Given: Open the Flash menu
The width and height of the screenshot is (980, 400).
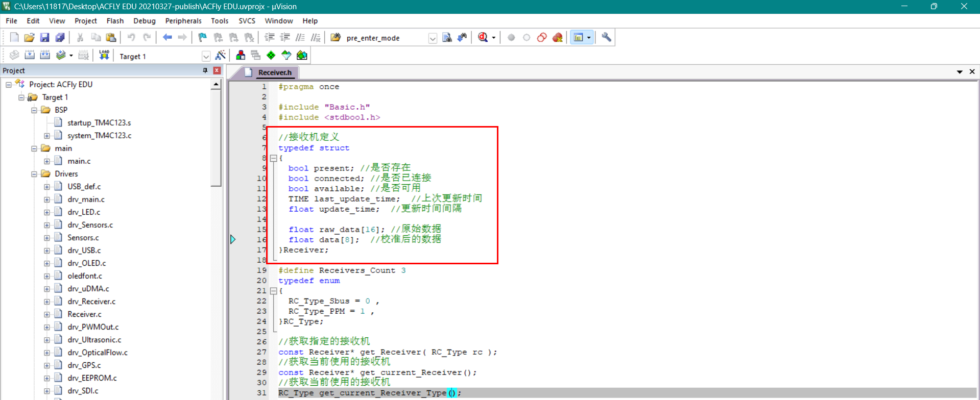Looking at the screenshot, I should [115, 21].
